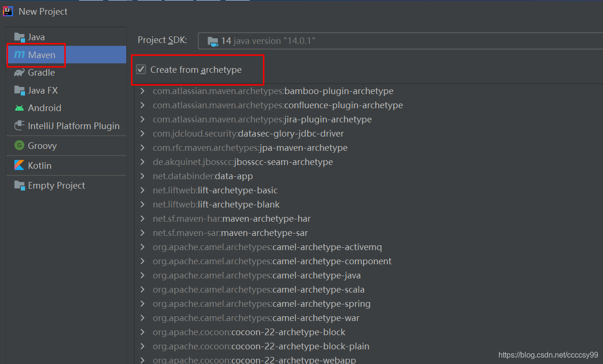Expand the camel-archetype-activemq node

[x=143, y=247]
